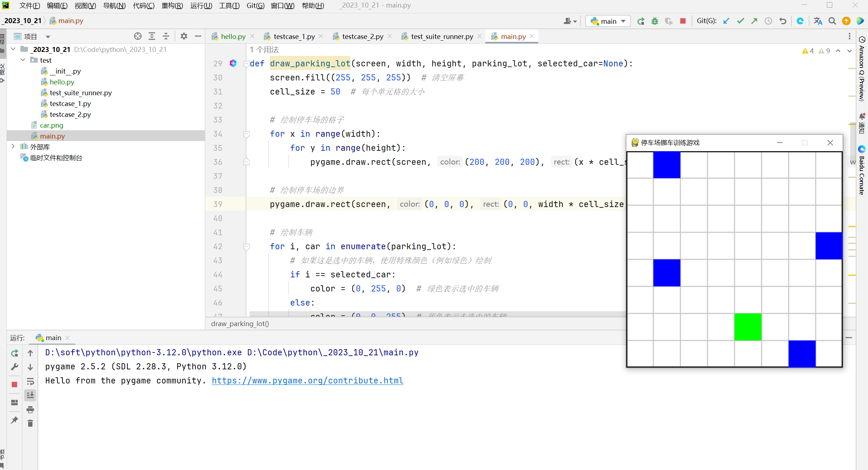Open the user account dropdown in toolbar
Screen dimensions: 868x470
coord(570,21)
